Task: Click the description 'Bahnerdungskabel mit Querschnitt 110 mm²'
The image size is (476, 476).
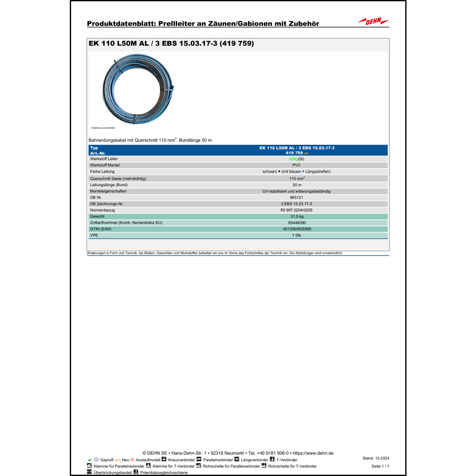Action: pos(133,140)
